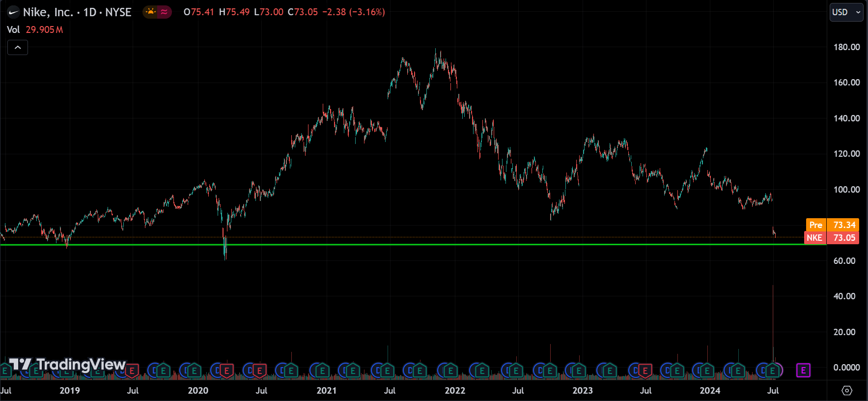The image size is (868, 401).
Task: Open the USD currency dropdown
Action: [x=846, y=12]
